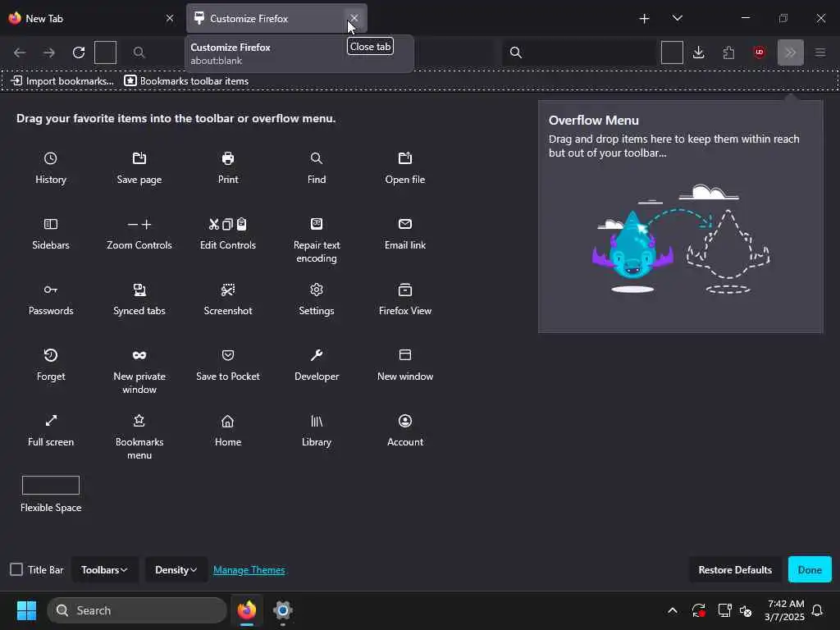
Task: Expand the list all tabs chevron
Action: [677, 18]
